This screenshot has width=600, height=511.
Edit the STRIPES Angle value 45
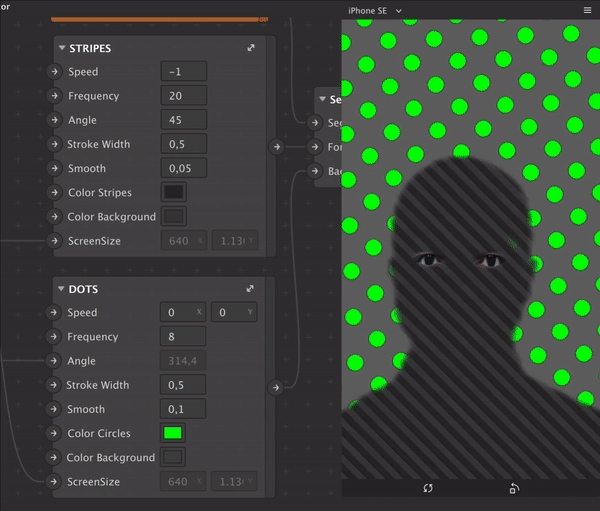pos(184,120)
